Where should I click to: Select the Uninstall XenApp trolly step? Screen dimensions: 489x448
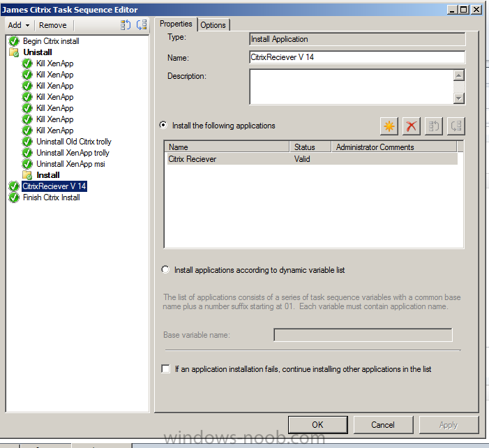tap(73, 153)
